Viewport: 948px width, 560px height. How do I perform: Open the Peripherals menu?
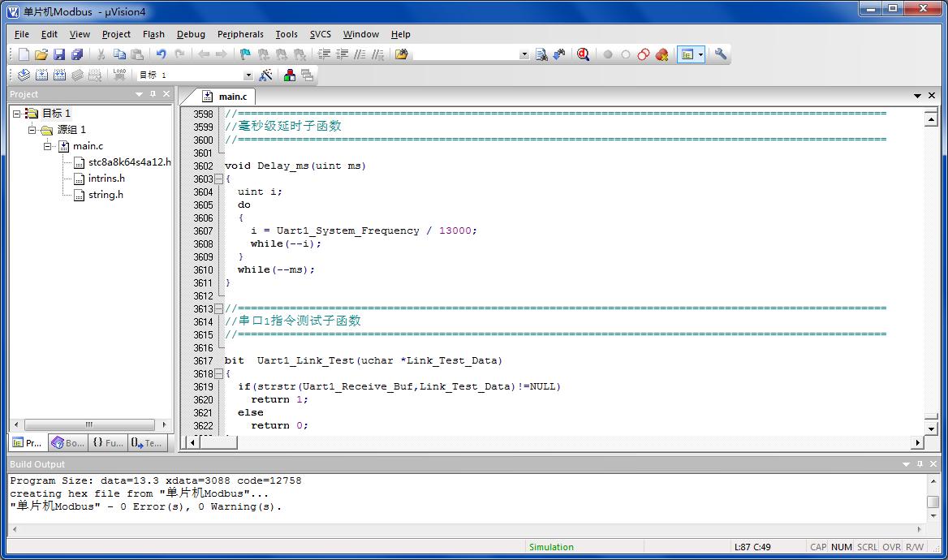[x=240, y=34]
